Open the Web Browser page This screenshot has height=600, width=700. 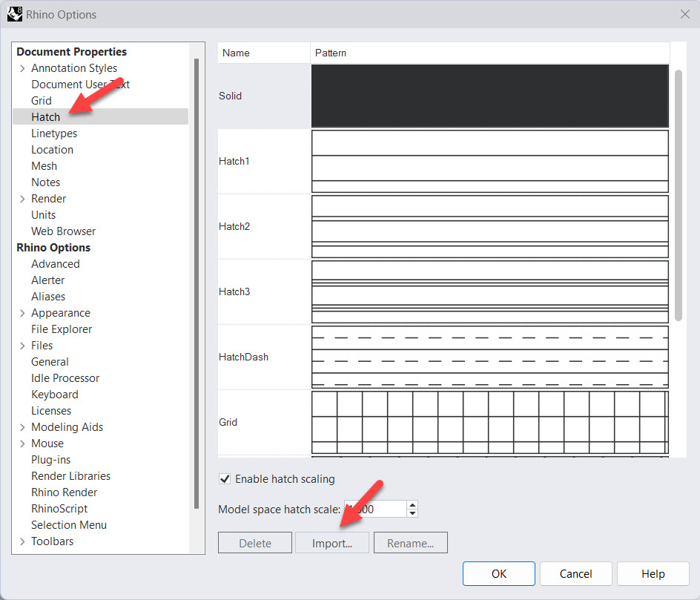pyautogui.click(x=63, y=231)
